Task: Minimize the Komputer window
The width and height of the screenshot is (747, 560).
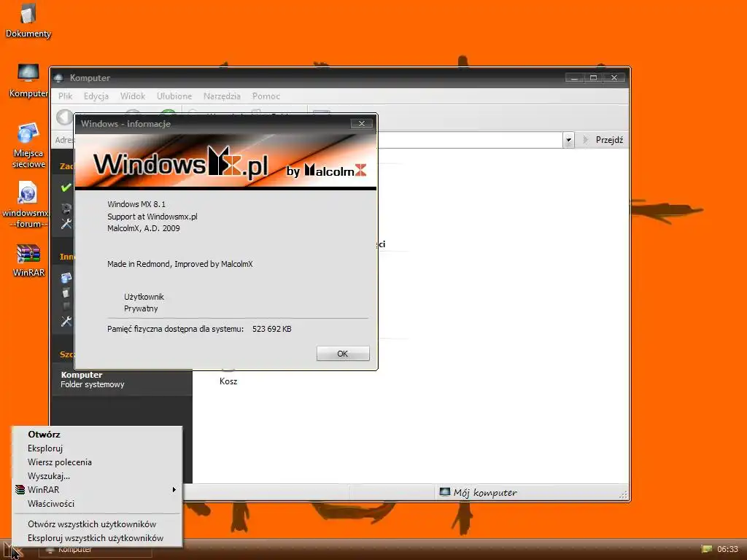Action: (x=574, y=77)
